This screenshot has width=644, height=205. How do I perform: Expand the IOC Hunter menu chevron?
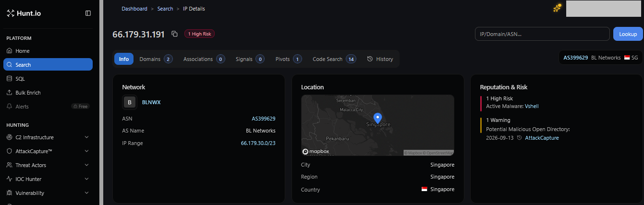pyautogui.click(x=86, y=179)
